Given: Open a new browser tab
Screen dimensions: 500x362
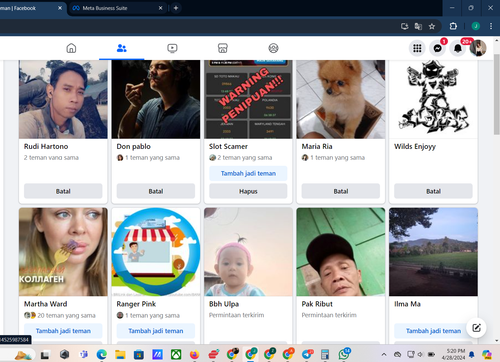Looking at the screenshot, I should coord(176,8).
